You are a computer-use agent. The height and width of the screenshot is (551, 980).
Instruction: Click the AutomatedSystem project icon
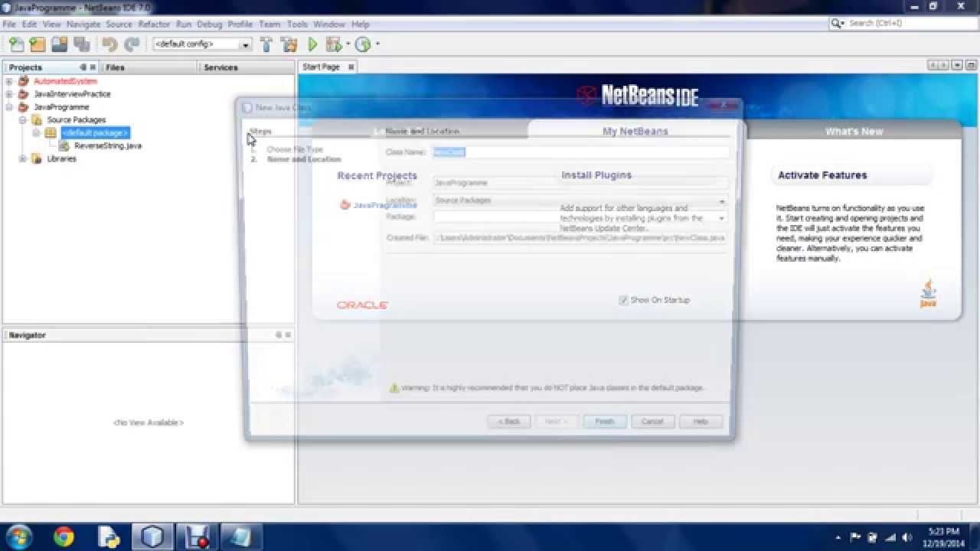(x=23, y=81)
